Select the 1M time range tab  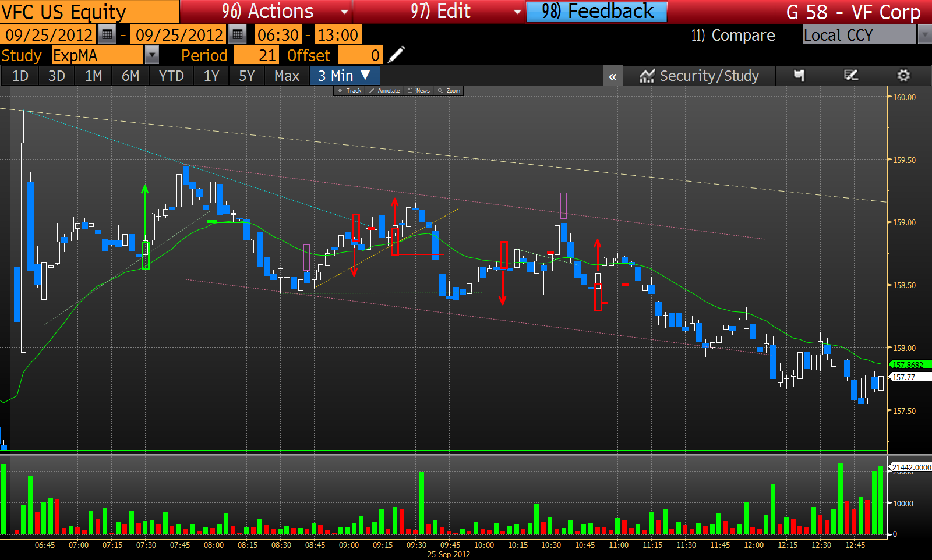click(x=93, y=76)
